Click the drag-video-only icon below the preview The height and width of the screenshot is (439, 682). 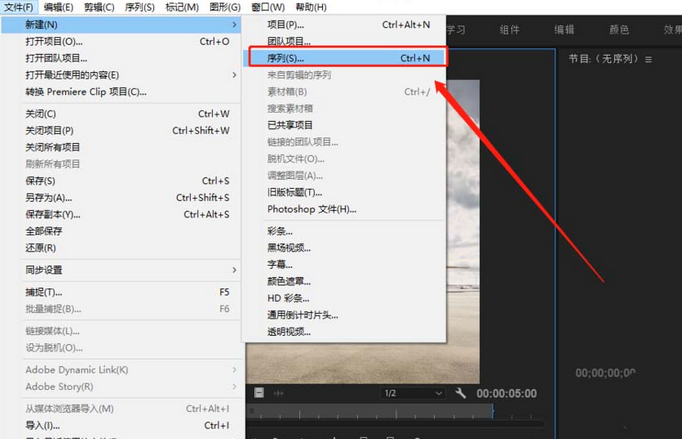click(259, 393)
